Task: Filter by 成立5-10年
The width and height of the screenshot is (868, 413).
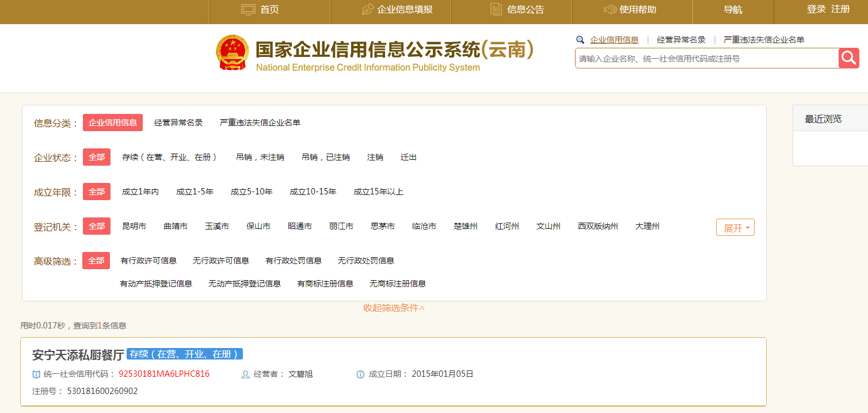Action: pyautogui.click(x=252, y=192)
